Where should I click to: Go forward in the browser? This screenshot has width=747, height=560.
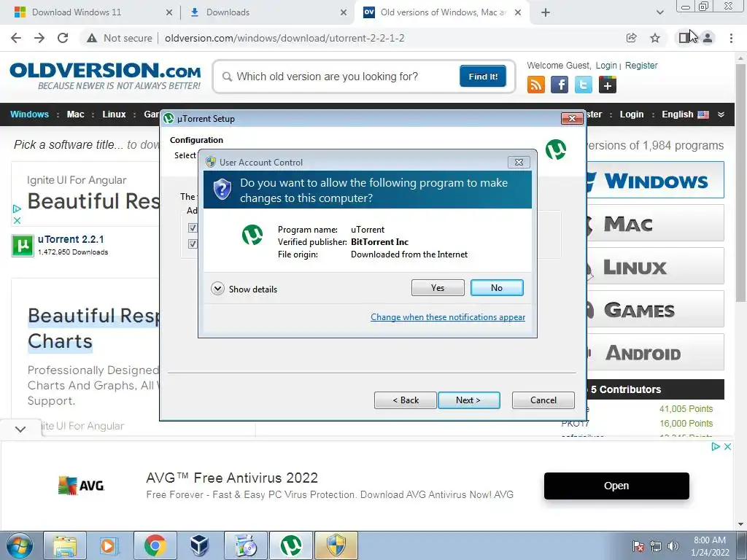39,38
